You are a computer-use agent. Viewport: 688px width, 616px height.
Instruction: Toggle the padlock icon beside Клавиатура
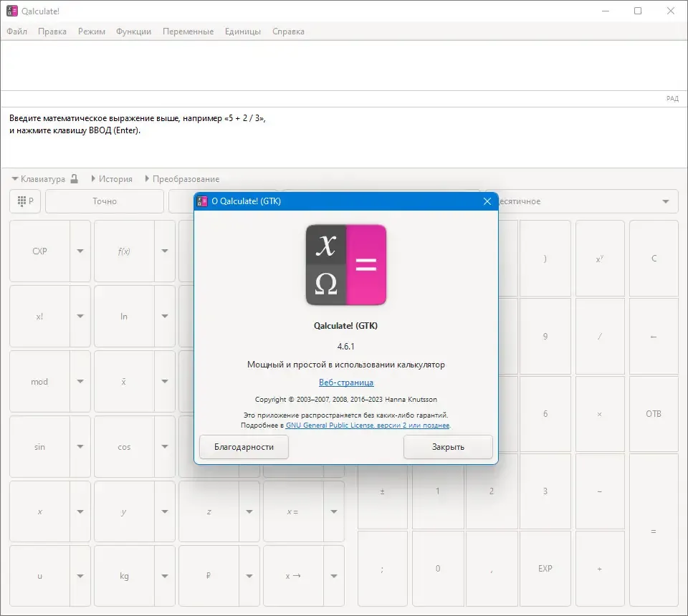click(74, 179)
